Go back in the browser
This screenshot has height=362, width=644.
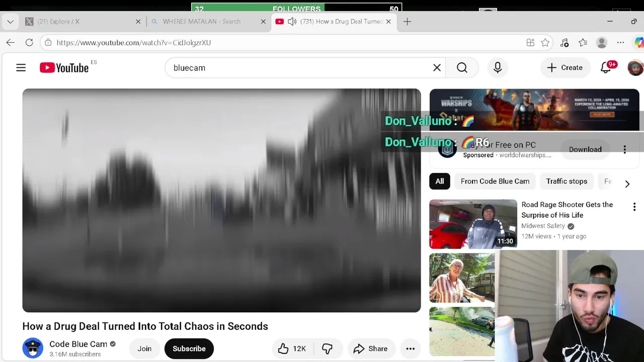11,43
